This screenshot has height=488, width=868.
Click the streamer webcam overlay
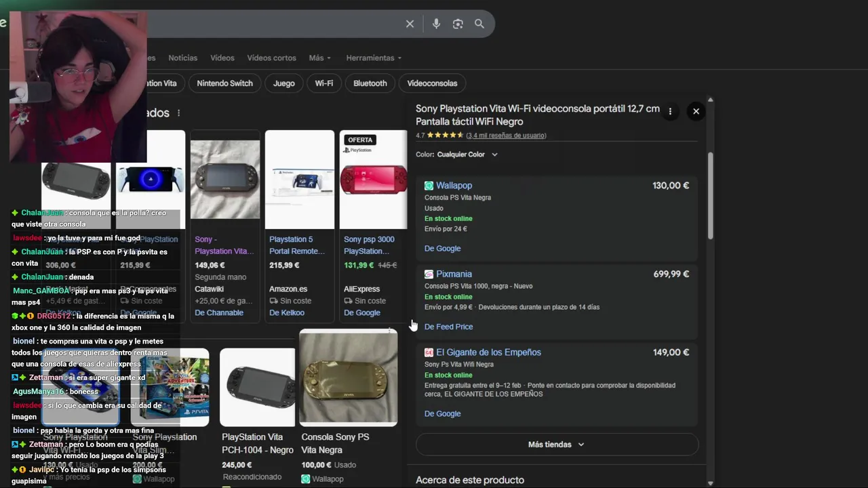click(x=78, y=87)
